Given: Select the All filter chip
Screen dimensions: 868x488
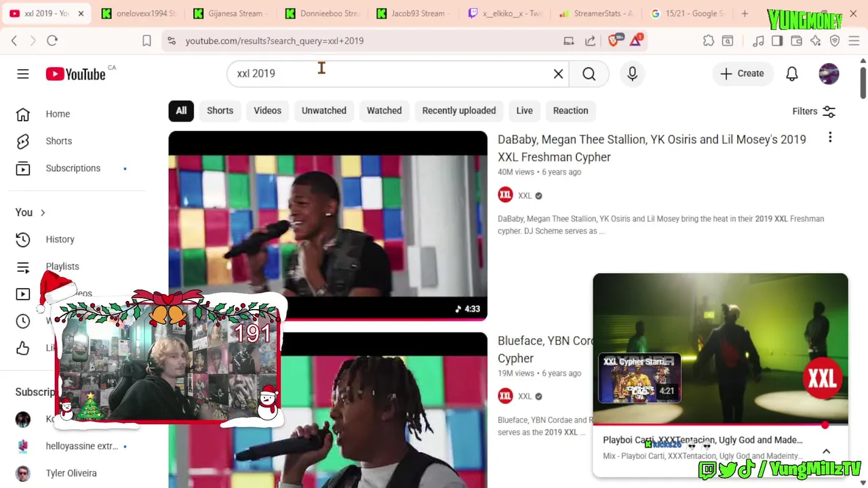Looking at the screenshot, I should (x=181, y=110).
